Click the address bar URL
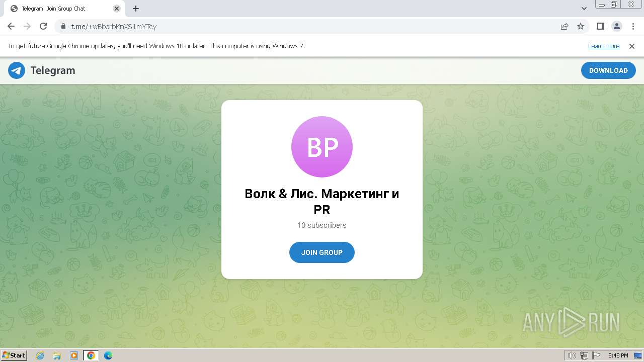This screenshot has height=362, width=644. tap(114, 27)
